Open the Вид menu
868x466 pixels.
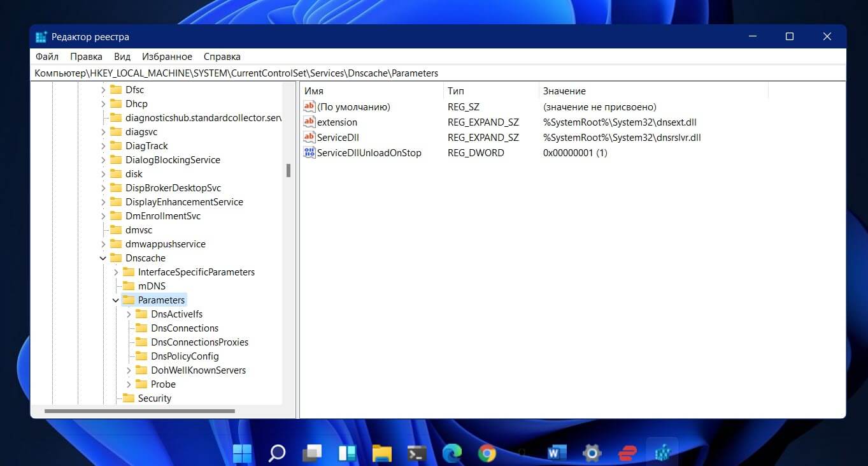(x=122, y=57)
